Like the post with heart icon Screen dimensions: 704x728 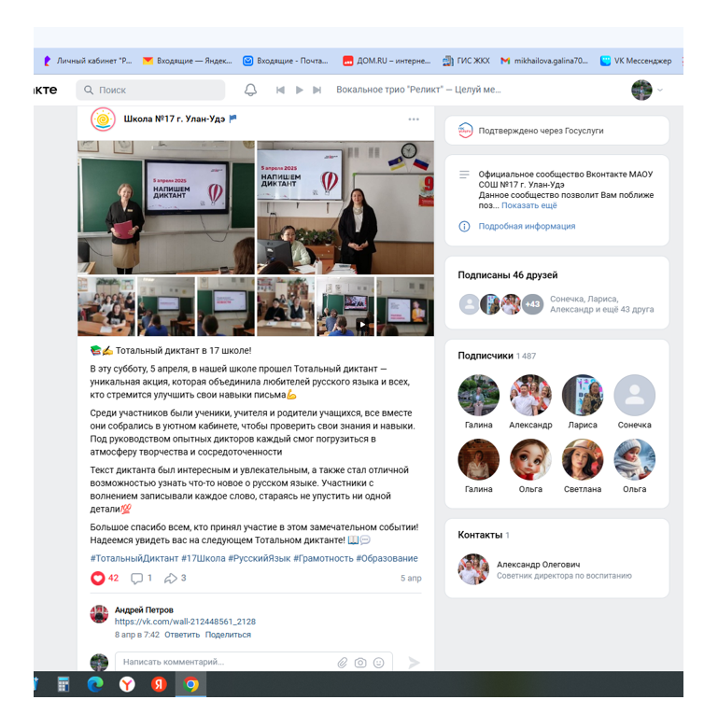point(98,579)
